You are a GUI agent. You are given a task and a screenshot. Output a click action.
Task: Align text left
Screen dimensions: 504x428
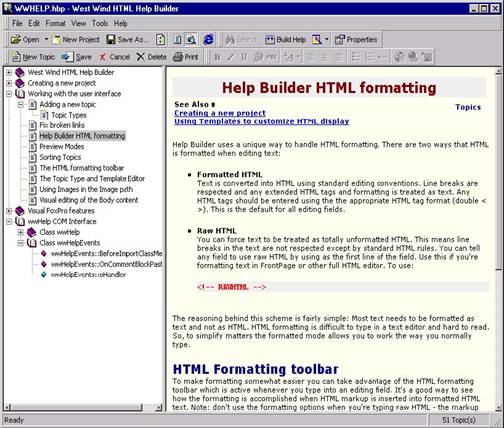click(x=311, y=57)
